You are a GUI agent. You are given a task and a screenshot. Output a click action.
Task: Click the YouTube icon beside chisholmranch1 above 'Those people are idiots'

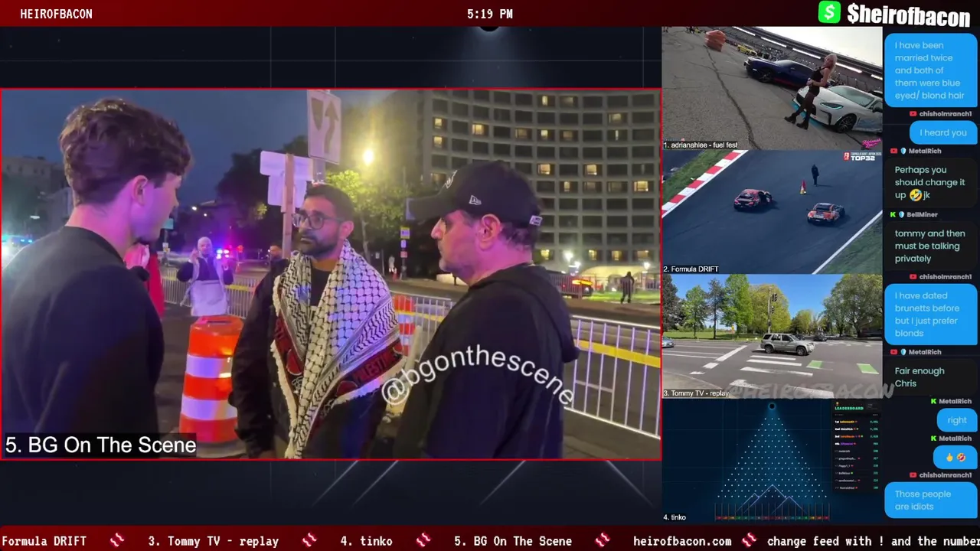(x=913, y=475)
